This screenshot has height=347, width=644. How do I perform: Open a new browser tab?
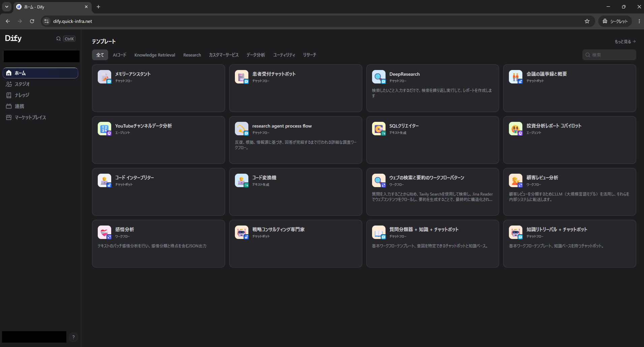tap(98, 7)
